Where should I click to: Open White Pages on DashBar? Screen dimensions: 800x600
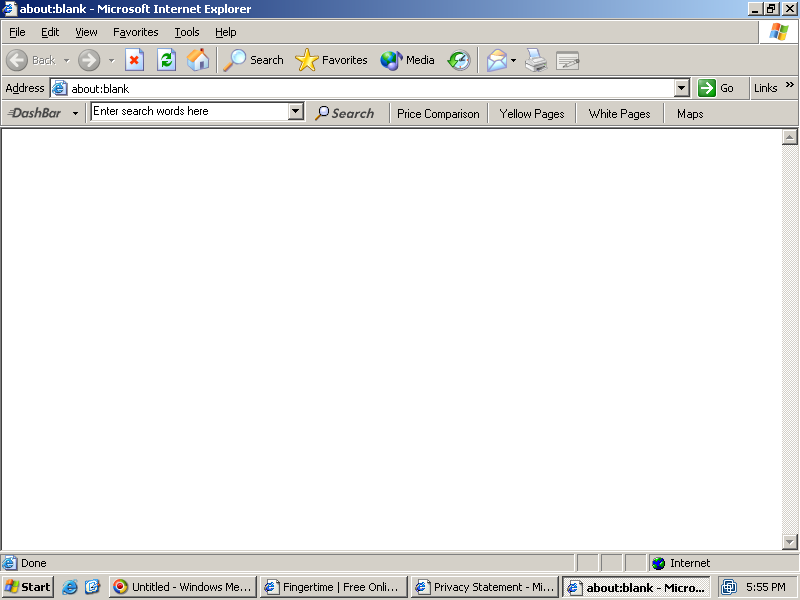(x=619, y=114)
